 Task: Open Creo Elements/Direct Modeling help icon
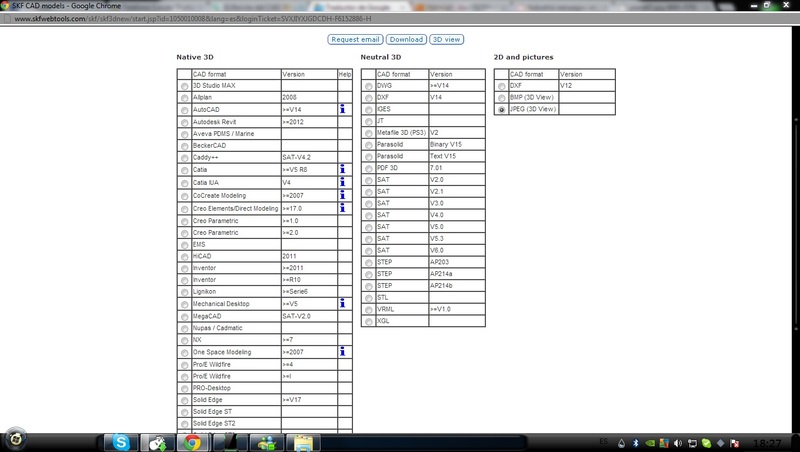point(342,208)
